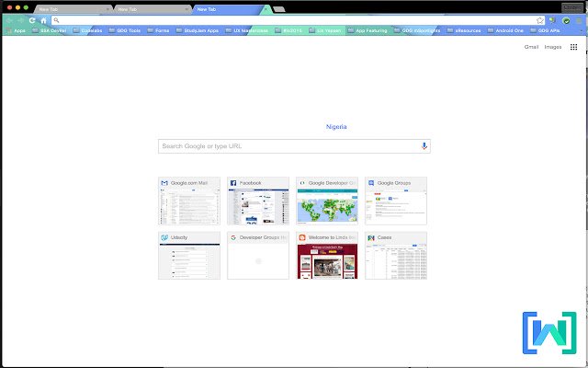Open the Google apps grid
This screenshot has width=588, height=368.
(x=573, y=47)
